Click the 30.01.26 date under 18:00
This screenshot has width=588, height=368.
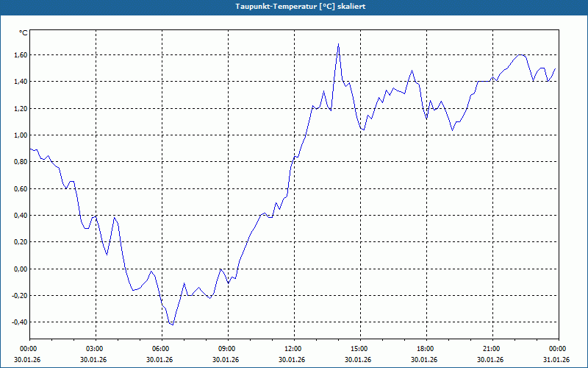(425, 360)
